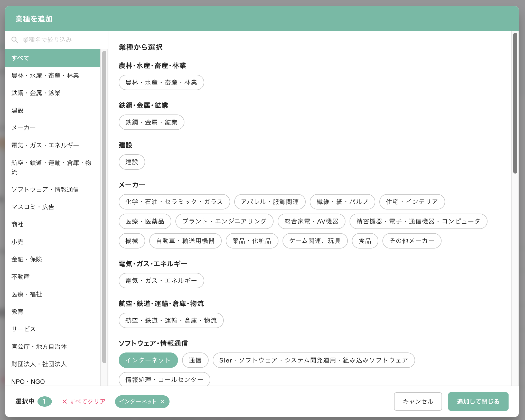Choose 不動産 in the sidebar

53,277
